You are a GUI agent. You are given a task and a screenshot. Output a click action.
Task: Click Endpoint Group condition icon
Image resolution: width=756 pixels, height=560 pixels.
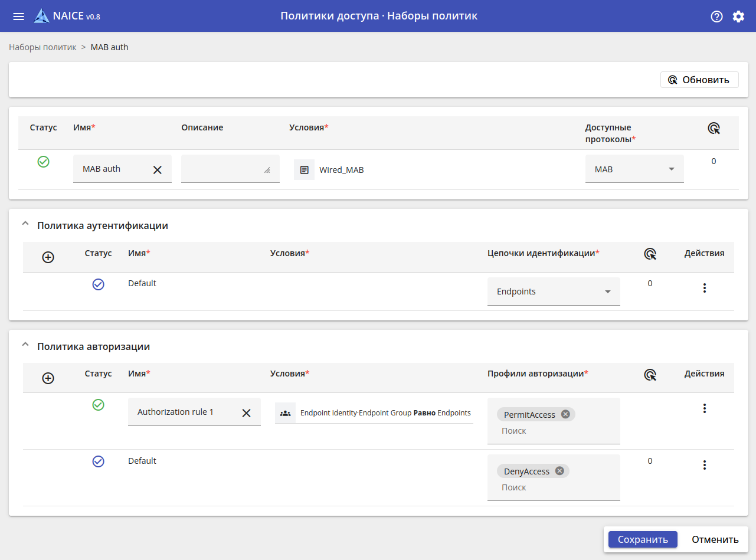click(x=285, y=413)
